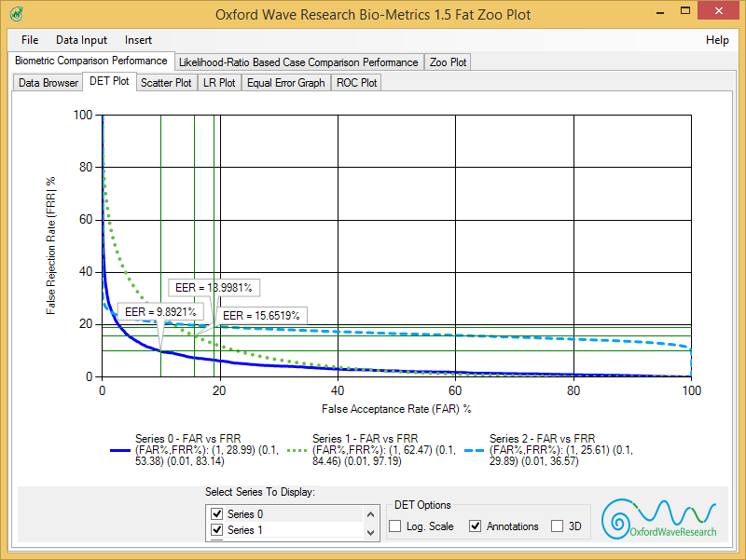Open the Insert menu
Image resolution: width=746 pixels, height=560 pixels.
[x=138, y=40]
